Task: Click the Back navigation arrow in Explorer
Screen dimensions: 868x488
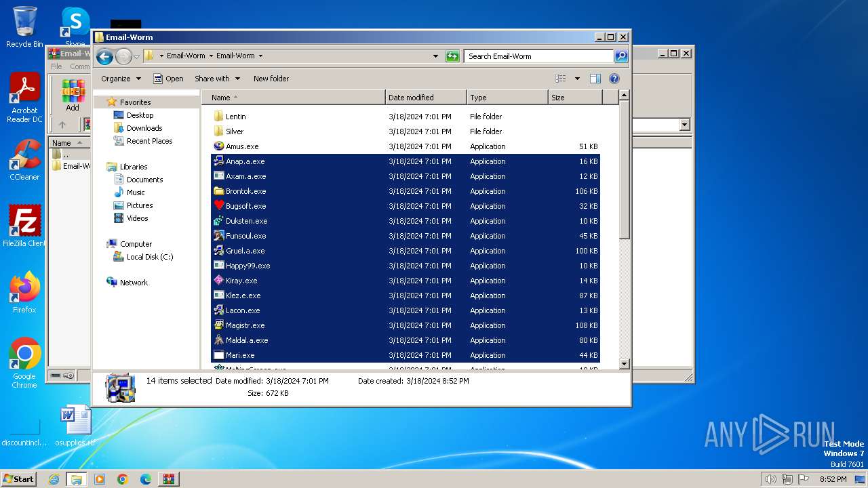Action: click(104, 56)
